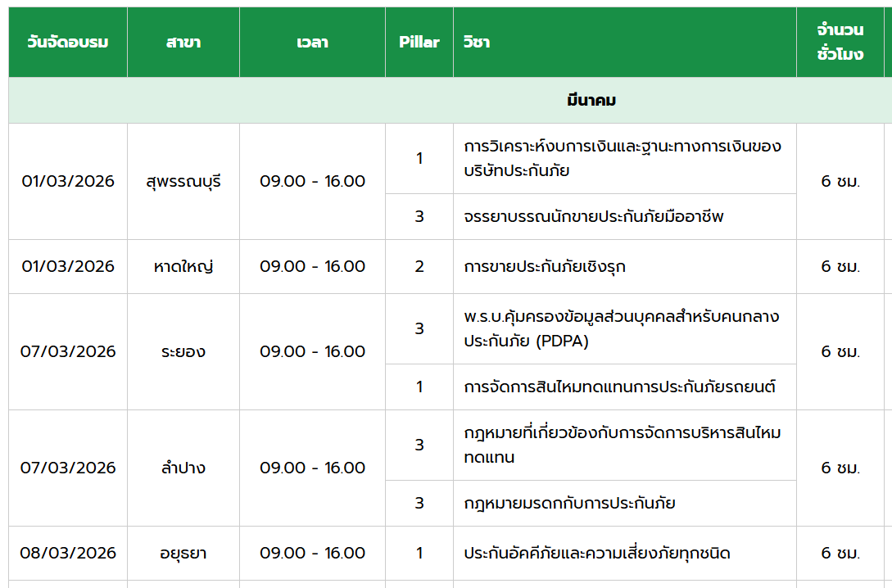Click the จำนวนชั่วโมง column header
Viewport: 892px width, 588px height.
click(840, 43)
